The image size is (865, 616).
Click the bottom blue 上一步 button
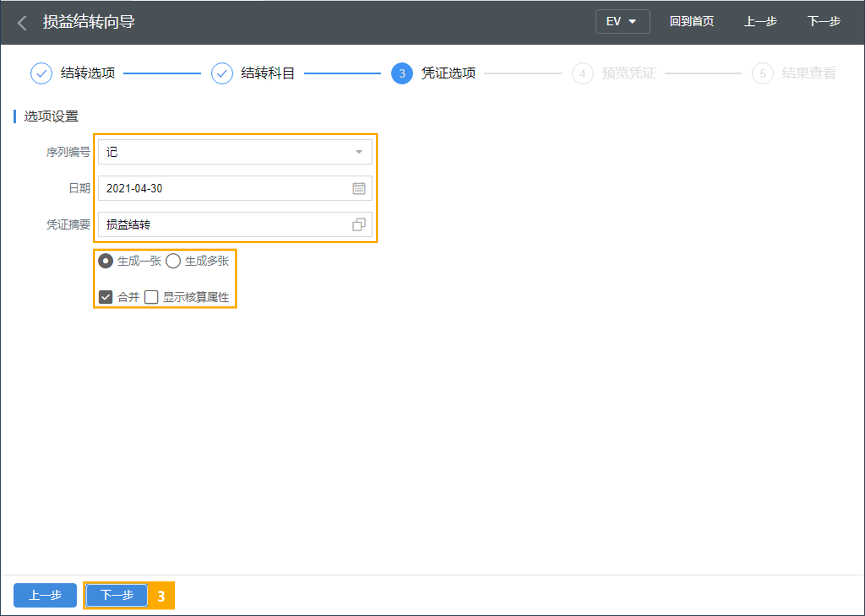pos(45,595)
